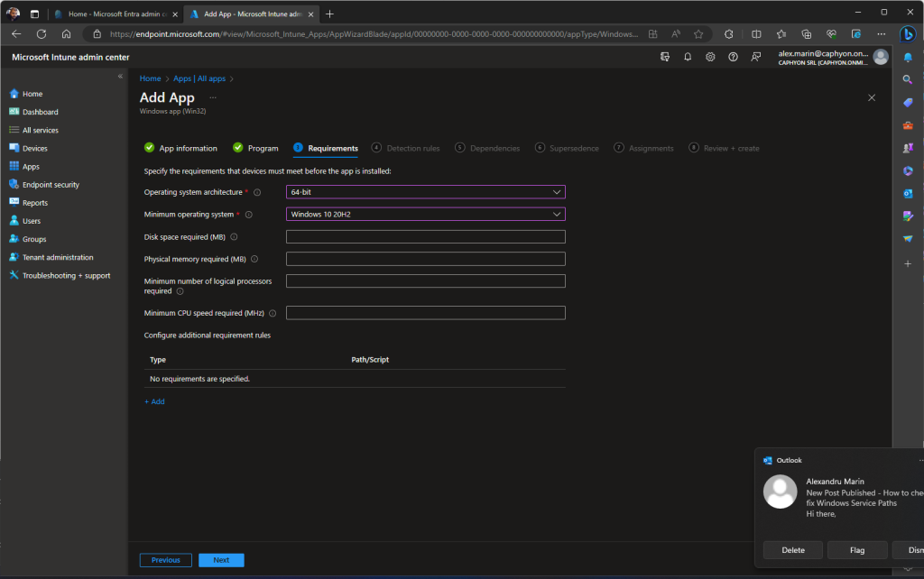Switch to the Home - Microsoft Entra browser tab
Screen dimensions: 924x579
tap(108, 14)
